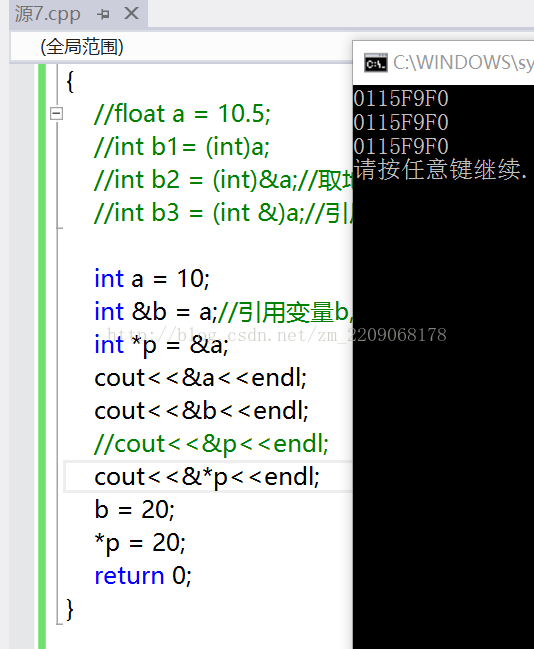Screen dimensions: 534x649
Task: Click the line //float a = 10.5;
Action: (182, 113)
